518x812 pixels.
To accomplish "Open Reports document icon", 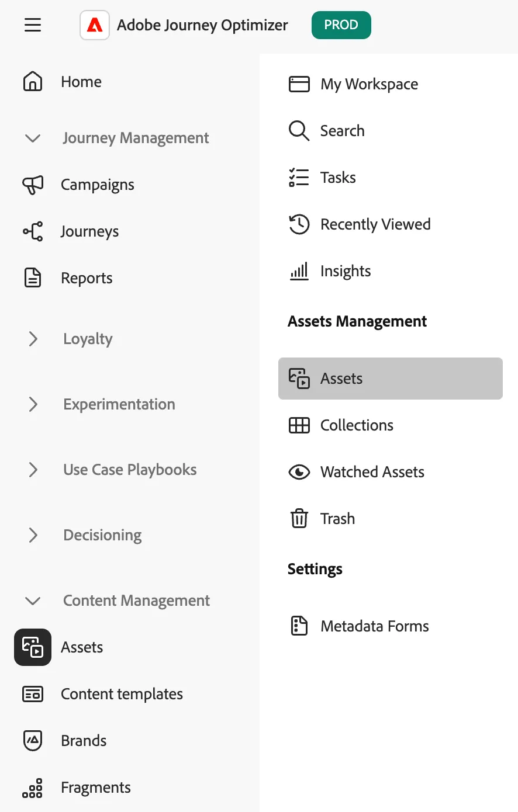I will coord(33,278).
